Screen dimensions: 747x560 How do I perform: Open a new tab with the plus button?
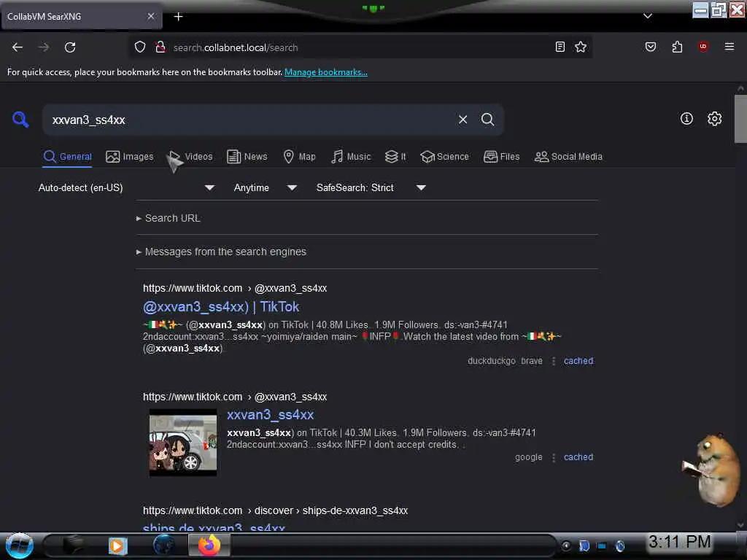pyautogui.click(x=178, y=17)
